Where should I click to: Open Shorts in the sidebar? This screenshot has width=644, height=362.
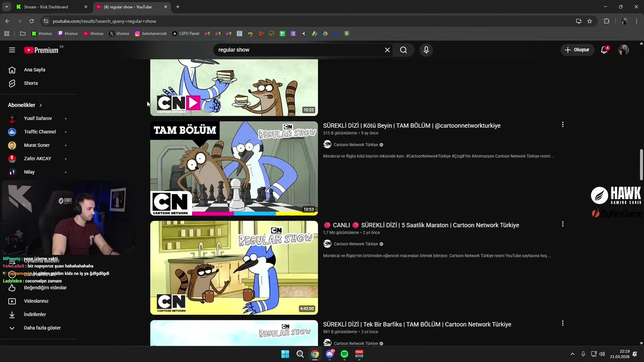point(31,83)
